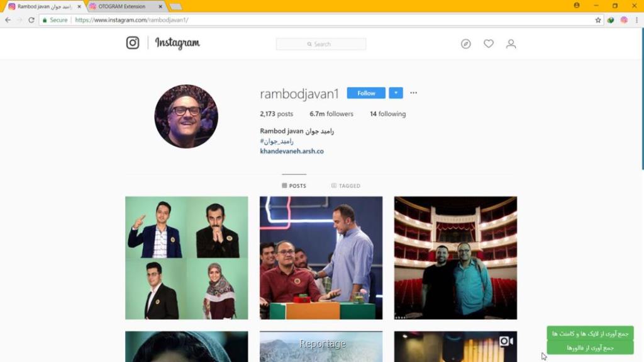Close the Rambod javan tab
This screenshot has width=644, height=362.
tap(79, 6)
